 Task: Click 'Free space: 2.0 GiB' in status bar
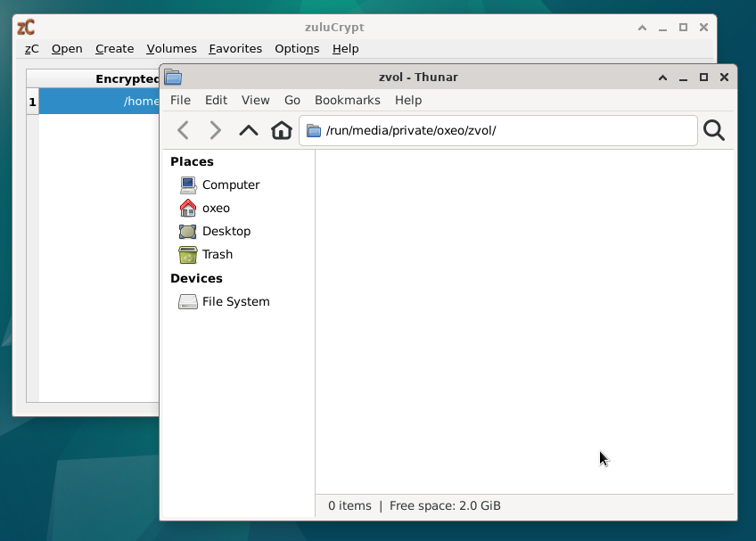(445, 506)
